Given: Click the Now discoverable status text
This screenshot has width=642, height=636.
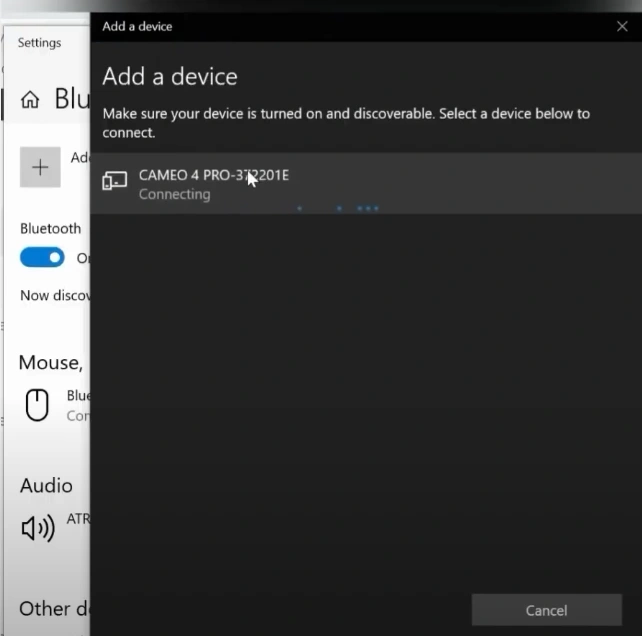Looking at the screenshot, I should (55, 295).
